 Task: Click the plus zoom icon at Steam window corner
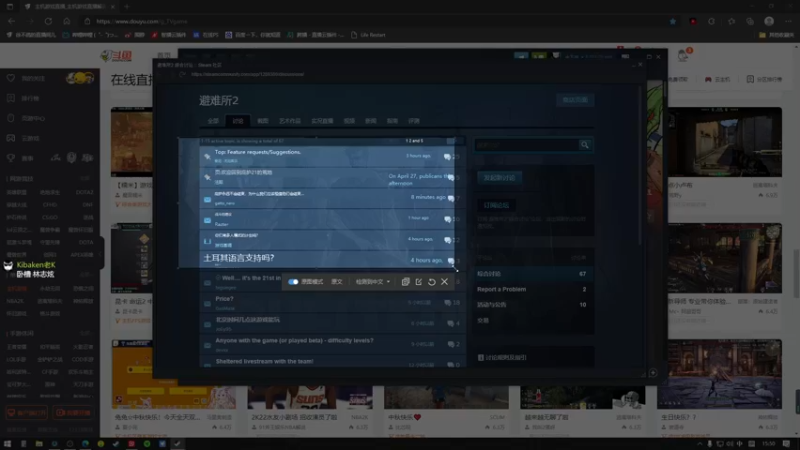click(653, 373)
